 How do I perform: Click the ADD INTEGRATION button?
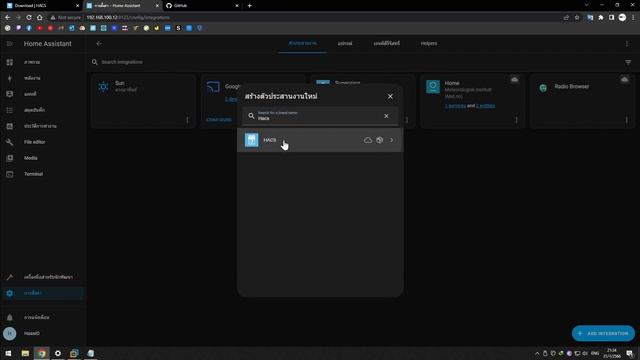603,333
